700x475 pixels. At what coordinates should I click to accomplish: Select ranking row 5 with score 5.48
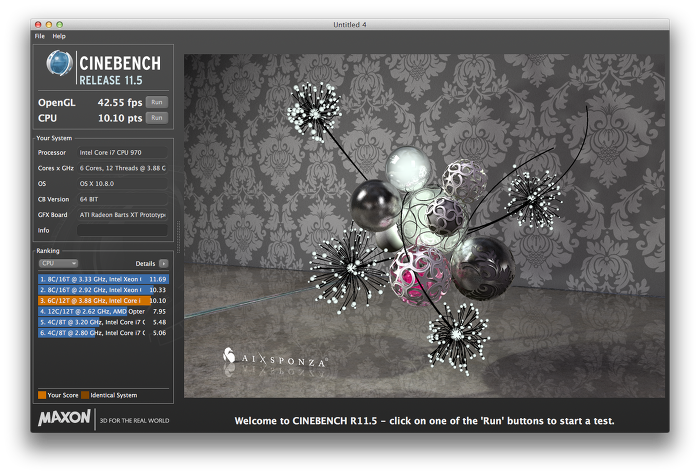(x=103, y=322)
